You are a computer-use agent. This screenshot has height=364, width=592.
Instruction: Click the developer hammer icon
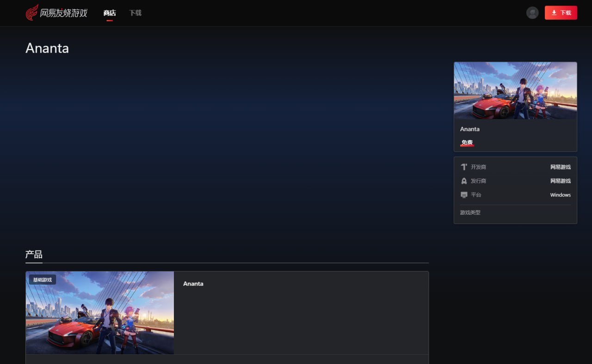click(x=464, y=167)
